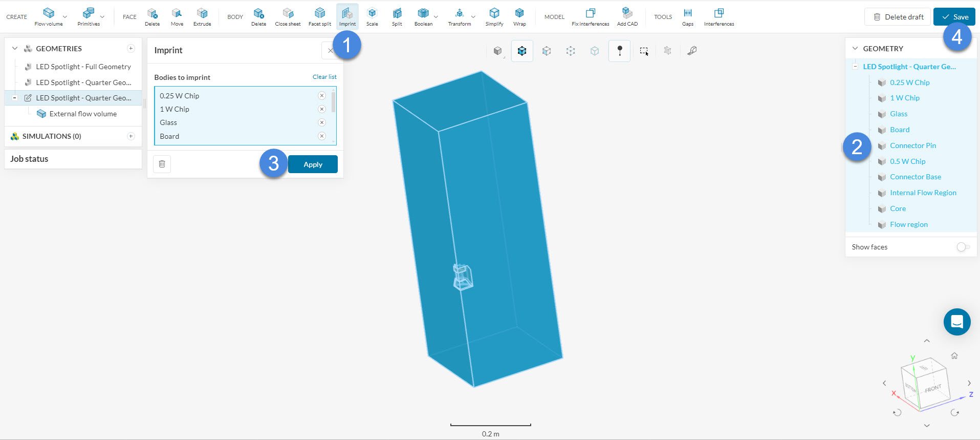Viewport: 980px width, 440px height.
Task: Collapse the GEOMETRIES section in left panel
Action: coord(15,49)
